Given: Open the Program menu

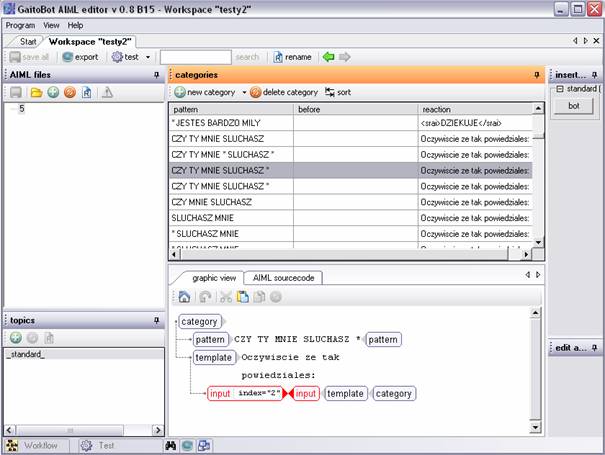Looking at the screenshot, I should (20, 25).
